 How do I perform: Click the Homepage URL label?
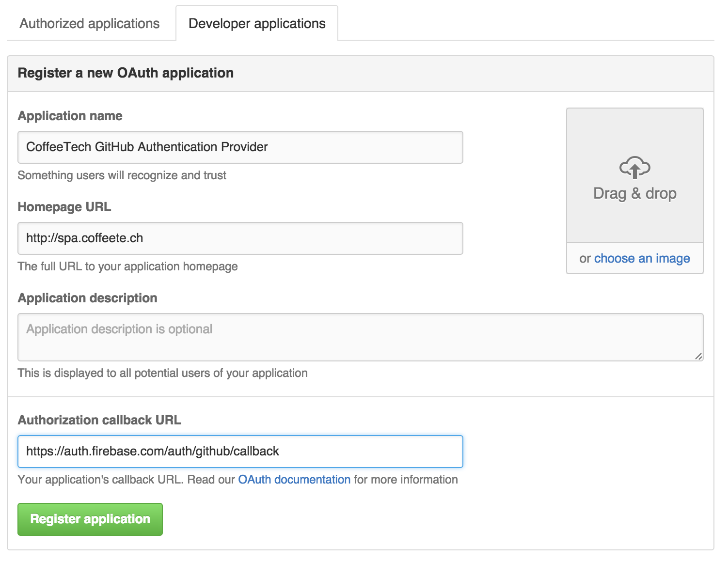coord(64,207)
